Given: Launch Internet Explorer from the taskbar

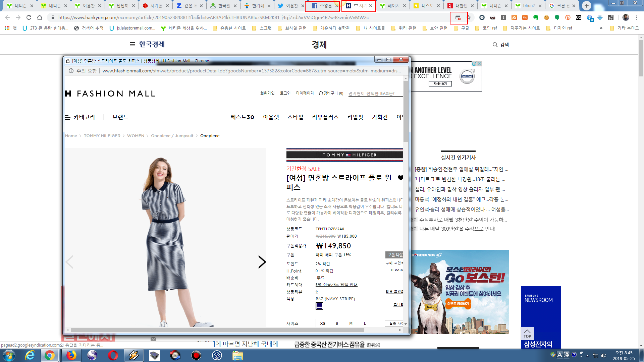Looking at the screenshot, I should click(30, 355).
